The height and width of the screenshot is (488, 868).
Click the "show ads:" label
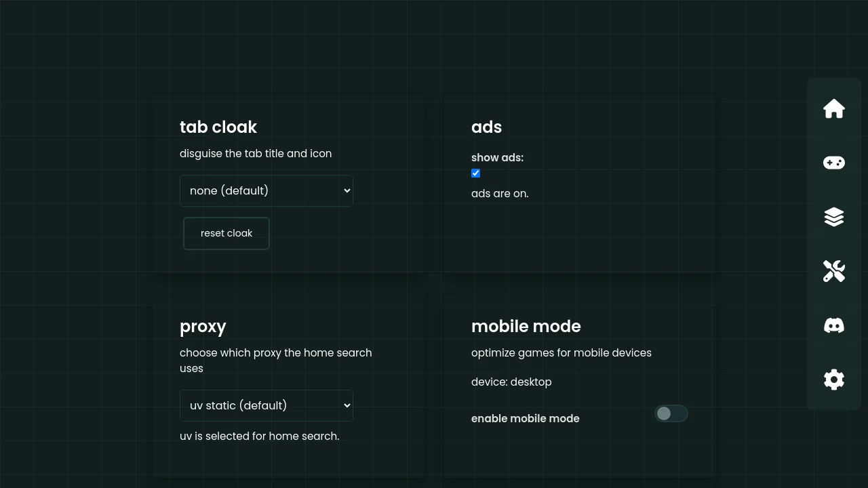pyautogui.click(x=497, y=158)
